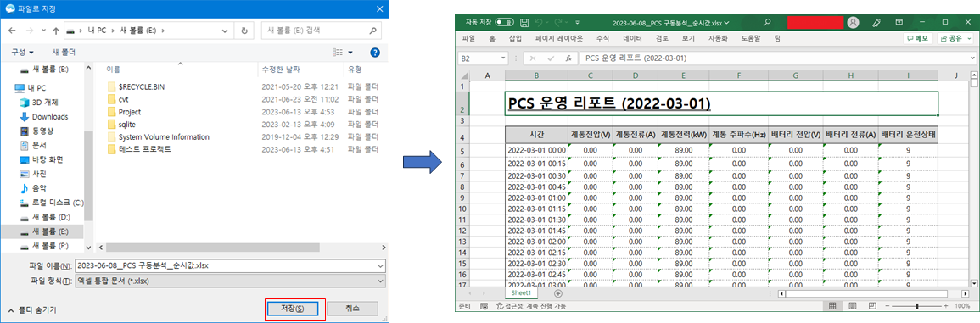
Task: Switch to Page Break Preview icon
Action: (x=872, y=306)
